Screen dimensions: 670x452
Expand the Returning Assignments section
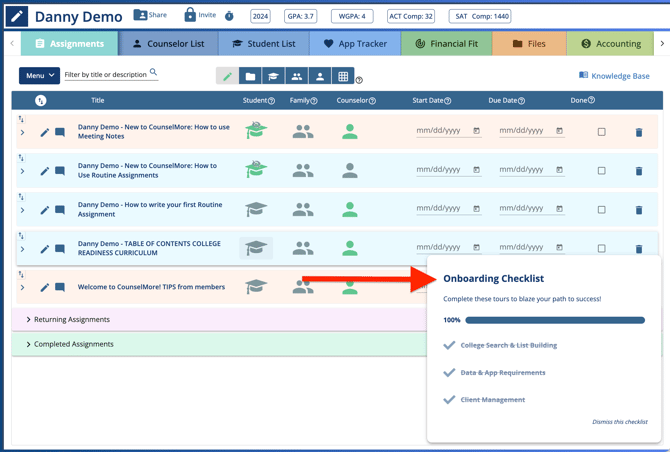point(29,320)
